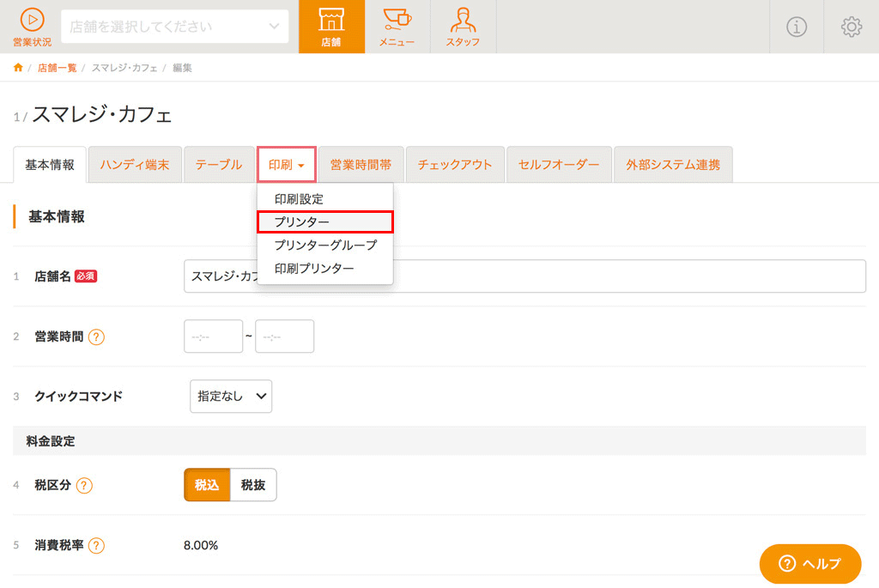Select 税抜 tax-exclusive option
879x588 pixels.
[253, 485]
